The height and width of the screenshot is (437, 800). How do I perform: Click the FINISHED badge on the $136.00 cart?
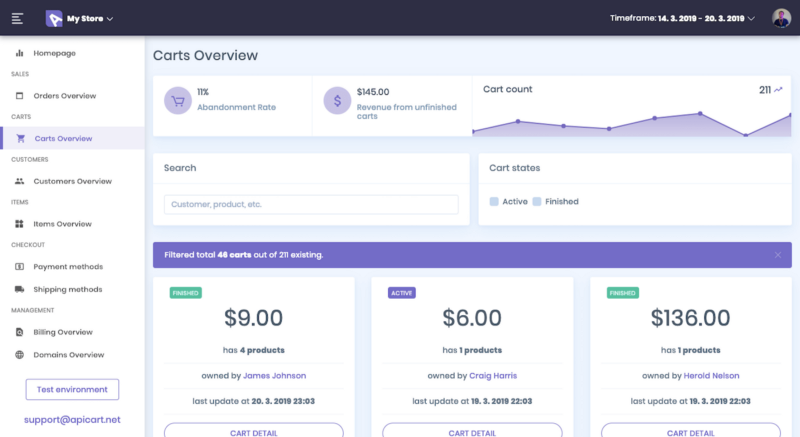[622, 293]
